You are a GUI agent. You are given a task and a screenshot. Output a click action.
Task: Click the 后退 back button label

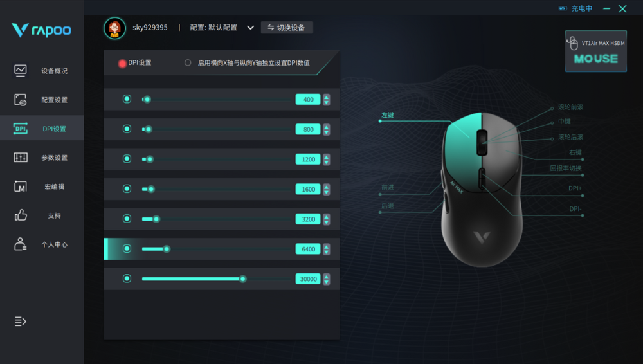tap(388, 206)
